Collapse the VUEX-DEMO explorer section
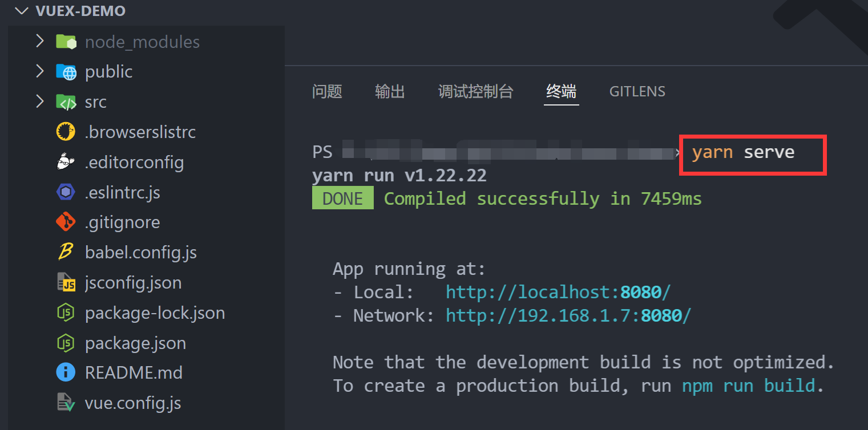Viewport: 868px width, 430px height. pos(21,11)
